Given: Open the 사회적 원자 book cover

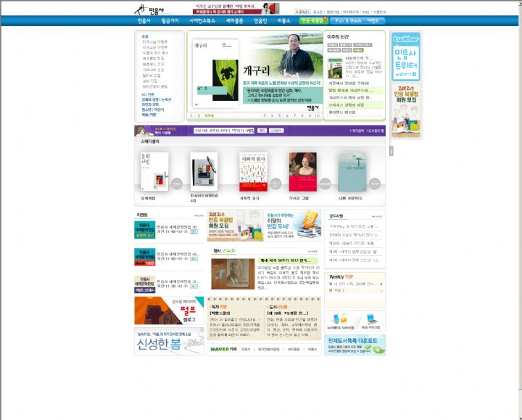Looking at the screenshot, I should (253, 171).
